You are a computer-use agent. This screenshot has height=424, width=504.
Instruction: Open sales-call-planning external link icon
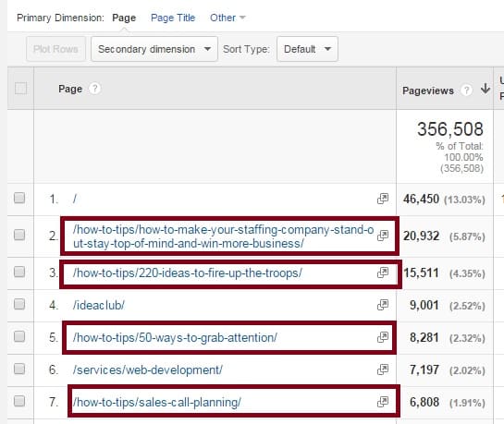point(383,402)
